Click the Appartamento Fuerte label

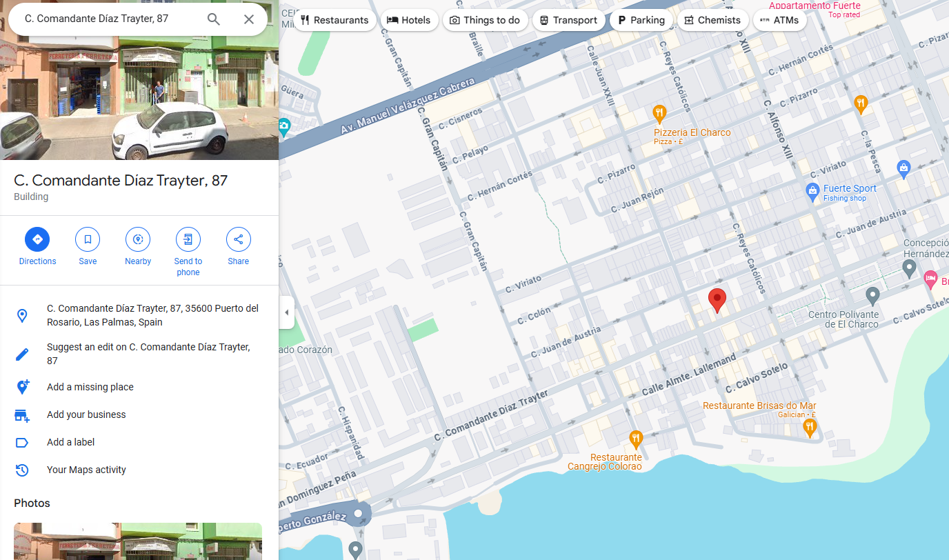click(x=815, y=6)
